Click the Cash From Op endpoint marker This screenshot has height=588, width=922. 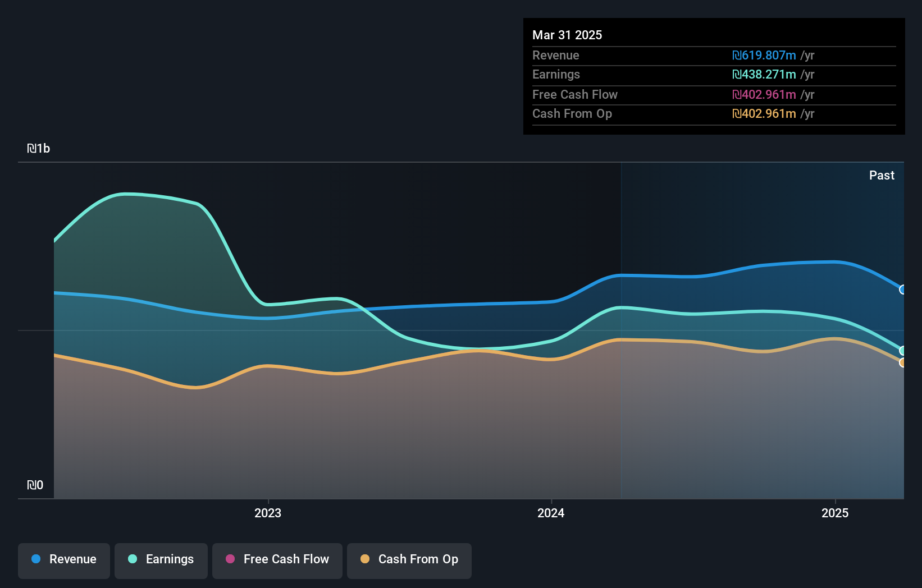point(902,362)
